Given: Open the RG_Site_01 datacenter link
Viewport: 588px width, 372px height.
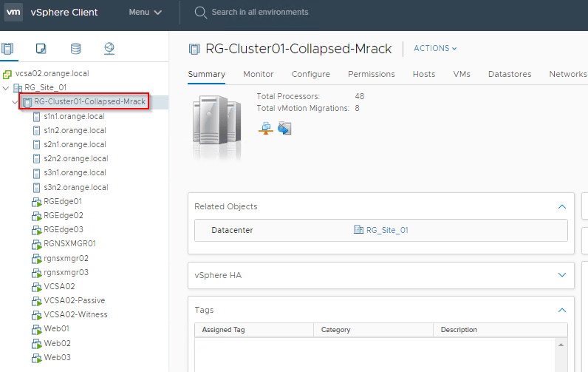Looking at the screenshot, I should pos(387,230).
